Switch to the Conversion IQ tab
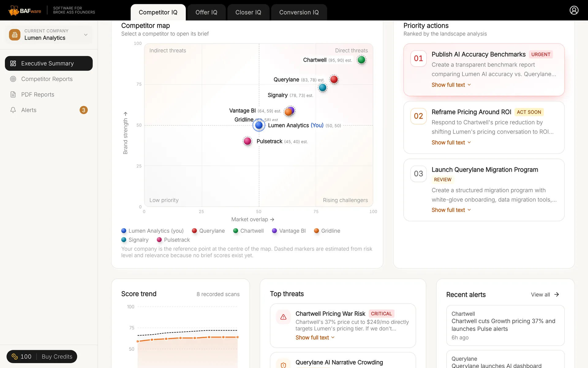Image resolution: width=588 pixels, height=368 pixels. tap(299, 12)
